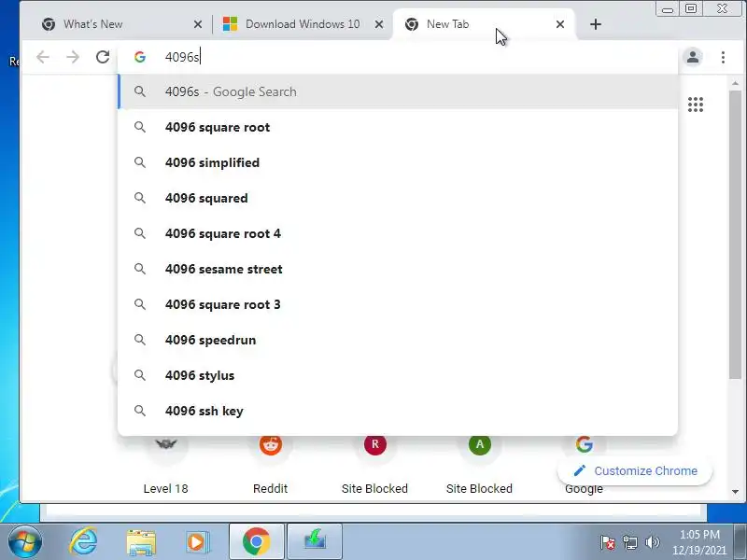
Task: Click the vertical scrollbar thumb
Action: coord(735,235)
